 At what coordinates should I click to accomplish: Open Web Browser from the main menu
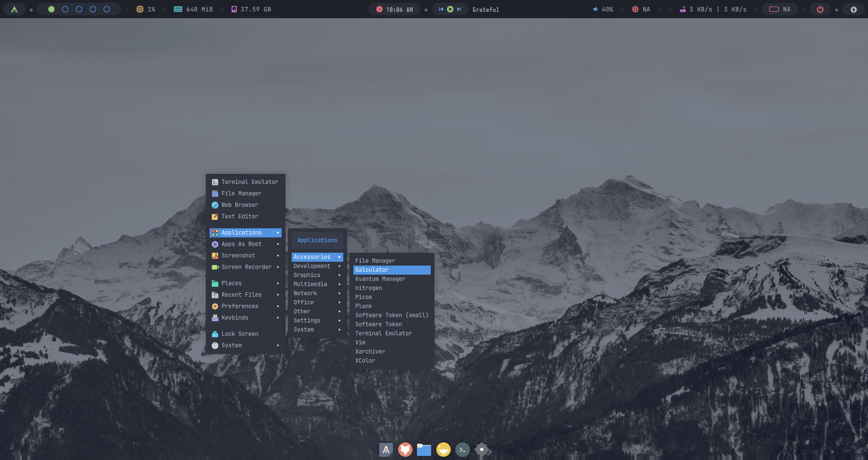(x=240, y=205)
